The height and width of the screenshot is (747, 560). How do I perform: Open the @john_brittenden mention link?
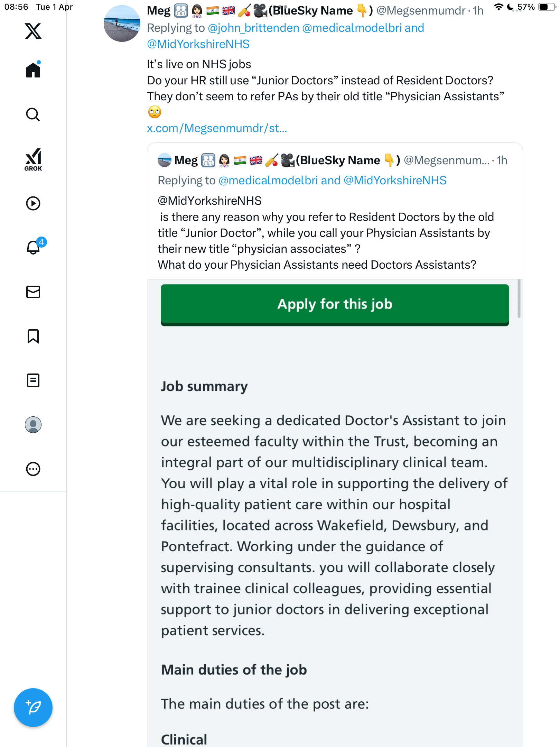coord(253,28)
